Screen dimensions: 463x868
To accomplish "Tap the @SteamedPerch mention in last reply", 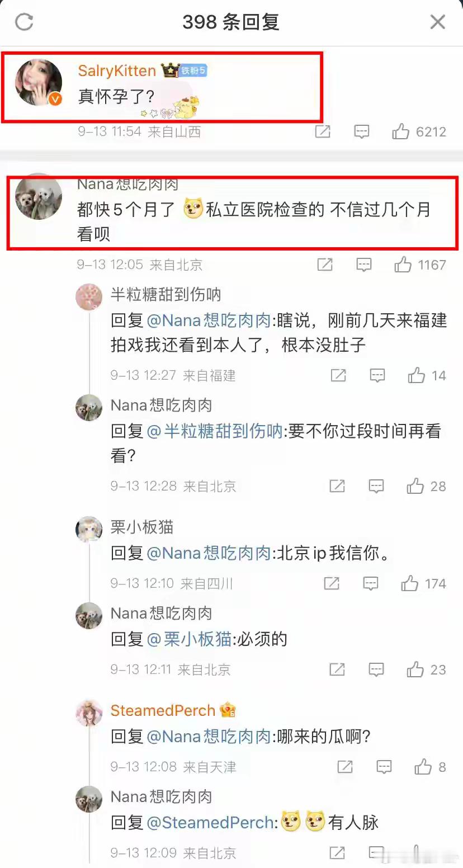I will click(211, 822).
